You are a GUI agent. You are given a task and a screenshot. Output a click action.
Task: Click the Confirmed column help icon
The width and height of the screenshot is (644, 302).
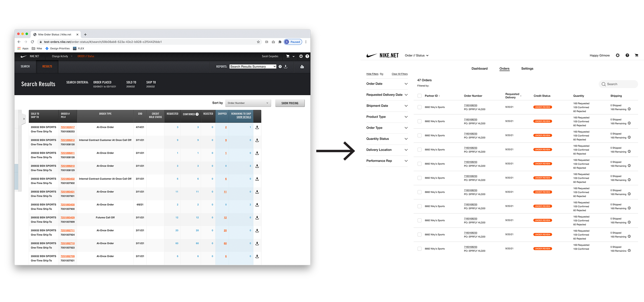pos(197,114)
